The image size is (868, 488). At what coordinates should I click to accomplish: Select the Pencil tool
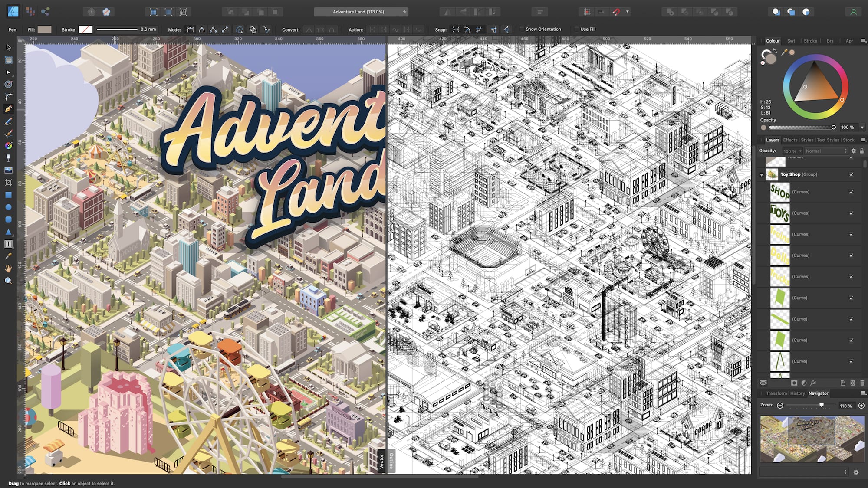tap(8, 121)
